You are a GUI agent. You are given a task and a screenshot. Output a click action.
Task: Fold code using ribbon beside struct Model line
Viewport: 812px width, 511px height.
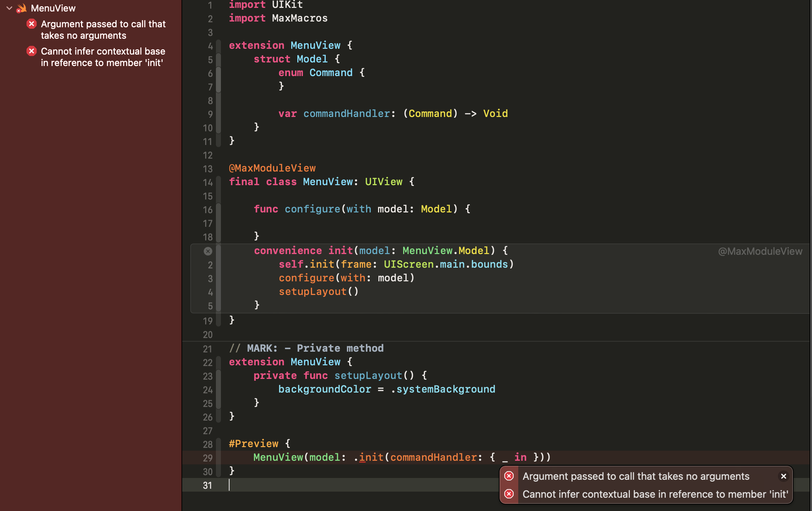click(218, 59)
